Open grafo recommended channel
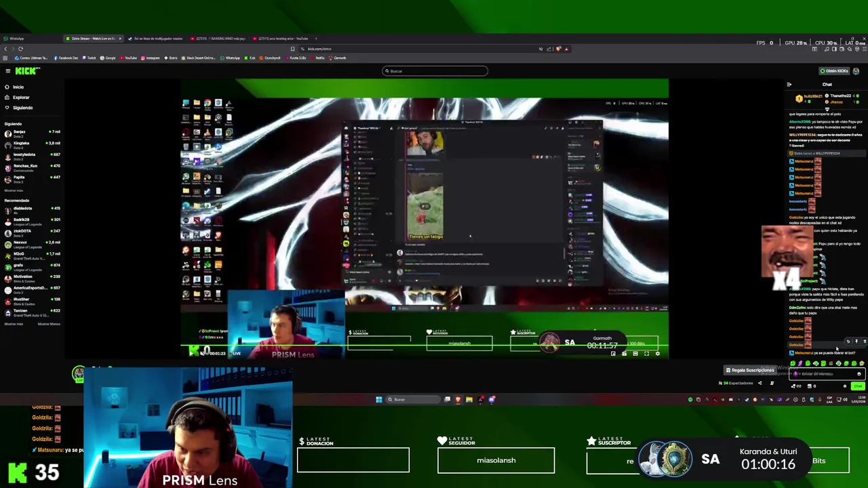 32,266
